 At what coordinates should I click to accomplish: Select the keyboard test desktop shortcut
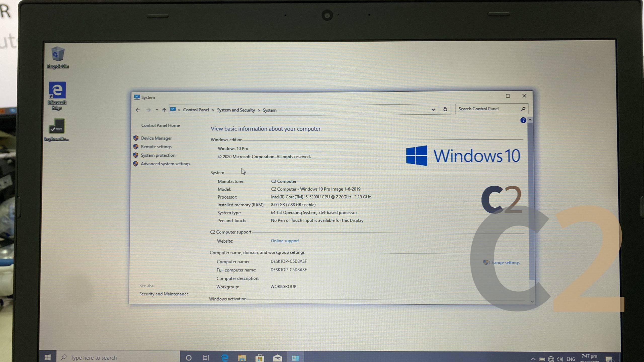[57, 130]
